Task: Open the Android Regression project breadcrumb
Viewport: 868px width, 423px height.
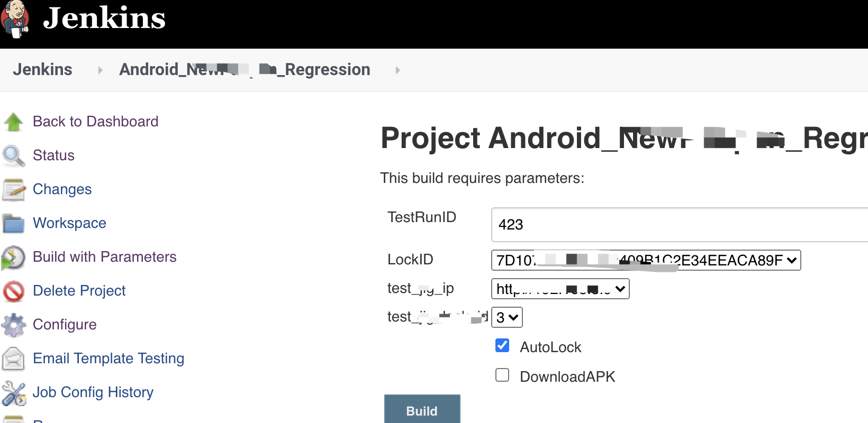Action: [245, 69]
